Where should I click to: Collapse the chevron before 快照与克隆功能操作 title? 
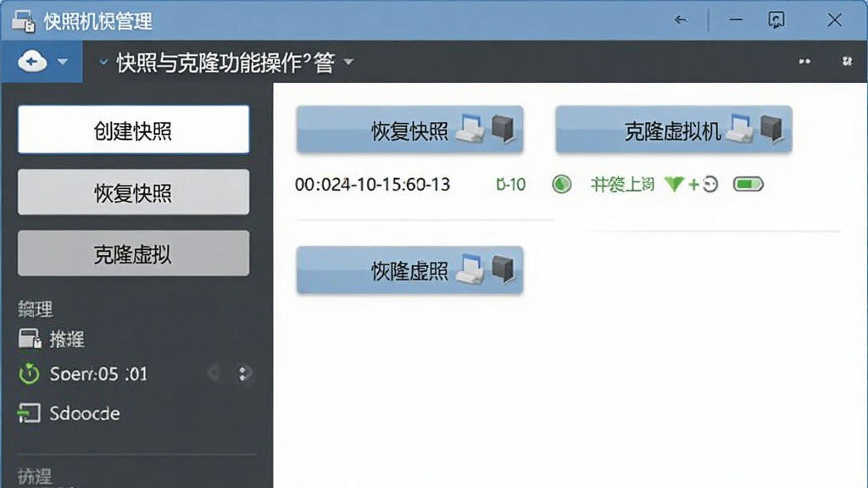pyautogui.click(x=103, y=62)
